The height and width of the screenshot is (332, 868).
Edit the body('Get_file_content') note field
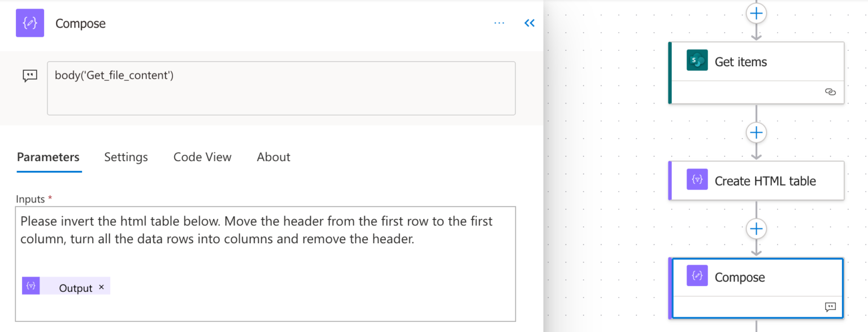281,88
